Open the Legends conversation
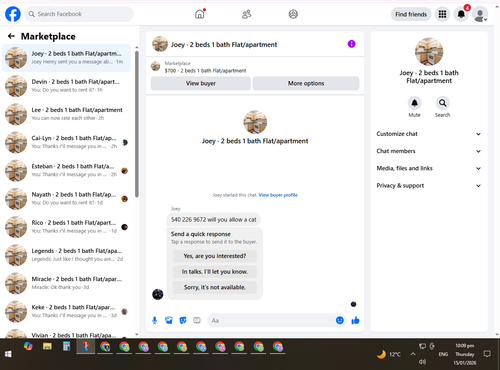The image size is (500, 370). [66, 255]
